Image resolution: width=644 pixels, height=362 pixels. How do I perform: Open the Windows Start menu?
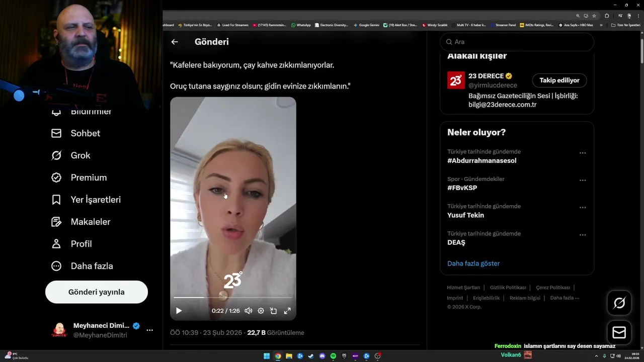[x=267, y=356]
